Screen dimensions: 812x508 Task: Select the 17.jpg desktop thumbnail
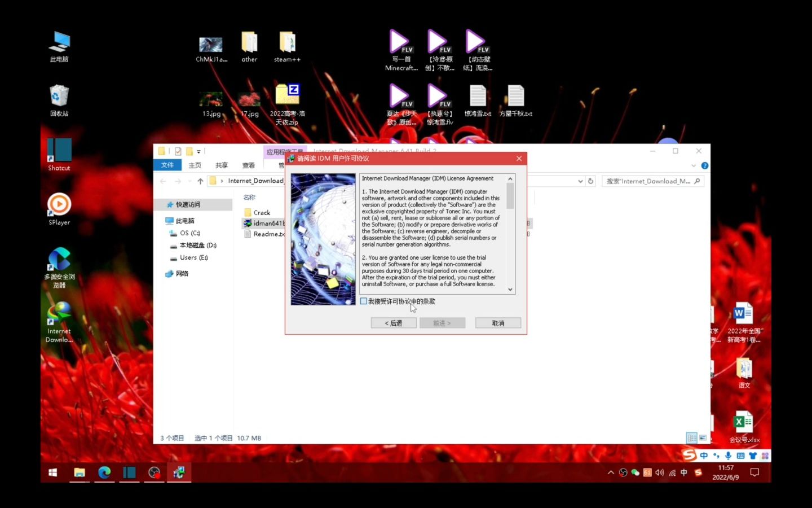(x=249, y=104)
